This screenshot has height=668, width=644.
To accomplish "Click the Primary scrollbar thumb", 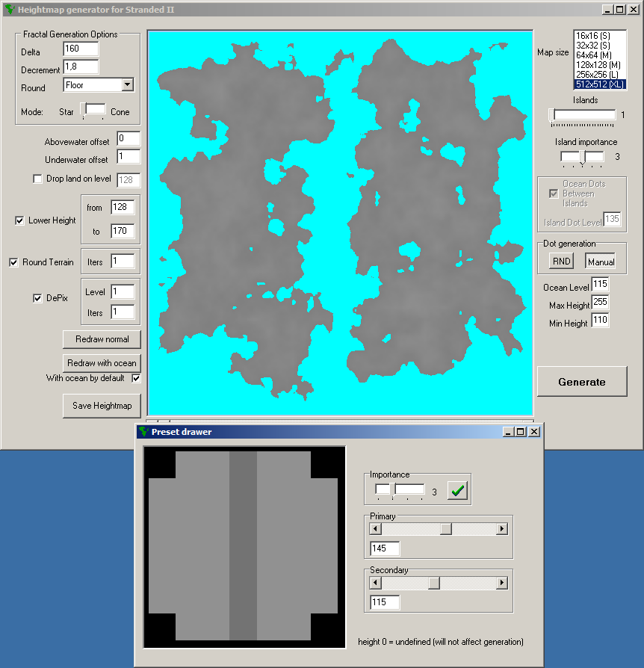I will tap(446, 529).
